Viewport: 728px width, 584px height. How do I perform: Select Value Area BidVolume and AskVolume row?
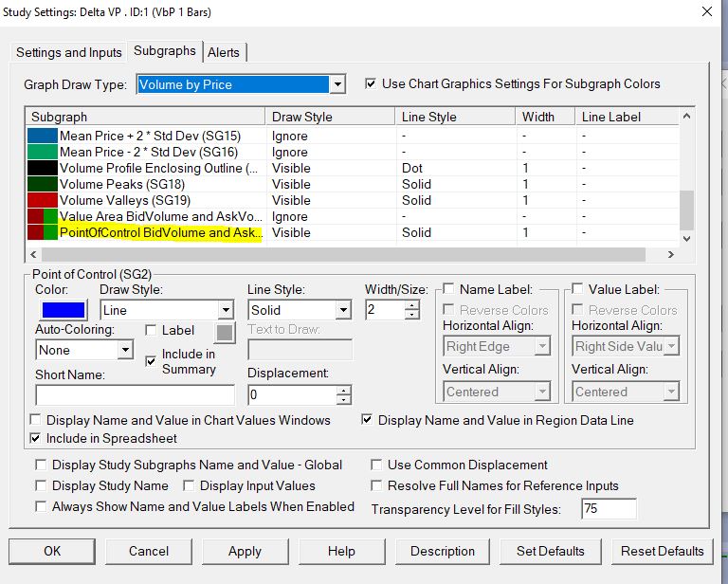pyautogui.click(x=353, y=216)
